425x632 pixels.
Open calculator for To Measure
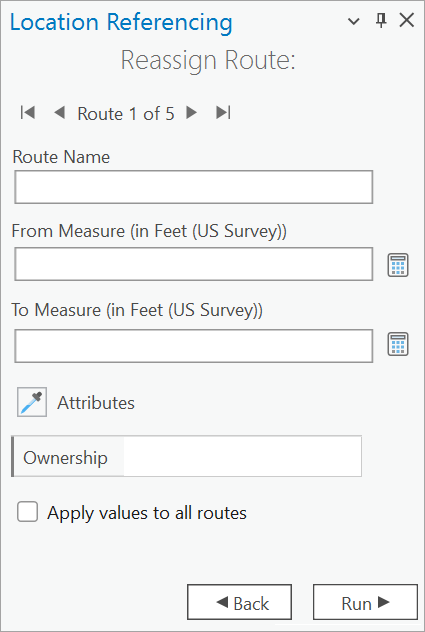point(398,344)
